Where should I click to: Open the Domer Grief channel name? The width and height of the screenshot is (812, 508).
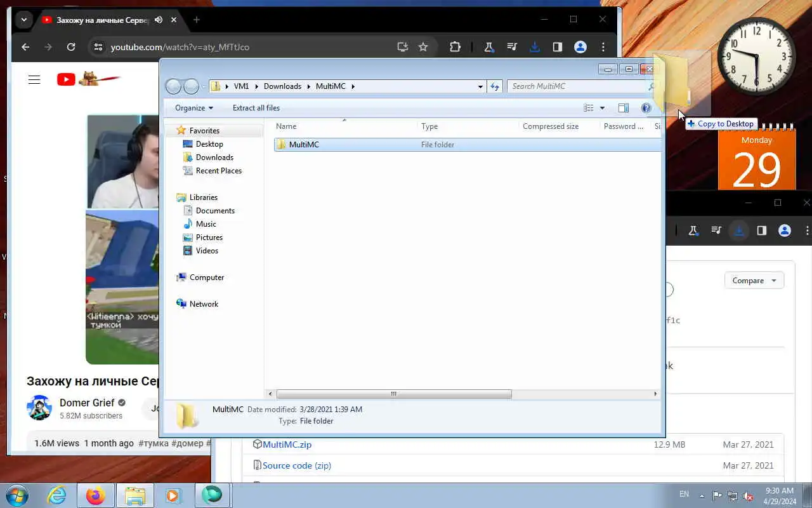(87, 403)
